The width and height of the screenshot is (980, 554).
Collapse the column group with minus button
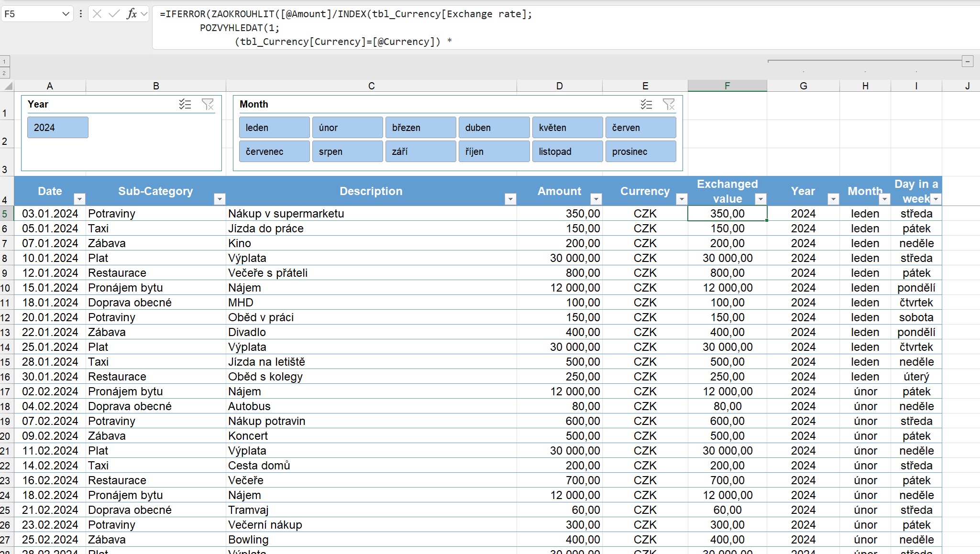968,61
